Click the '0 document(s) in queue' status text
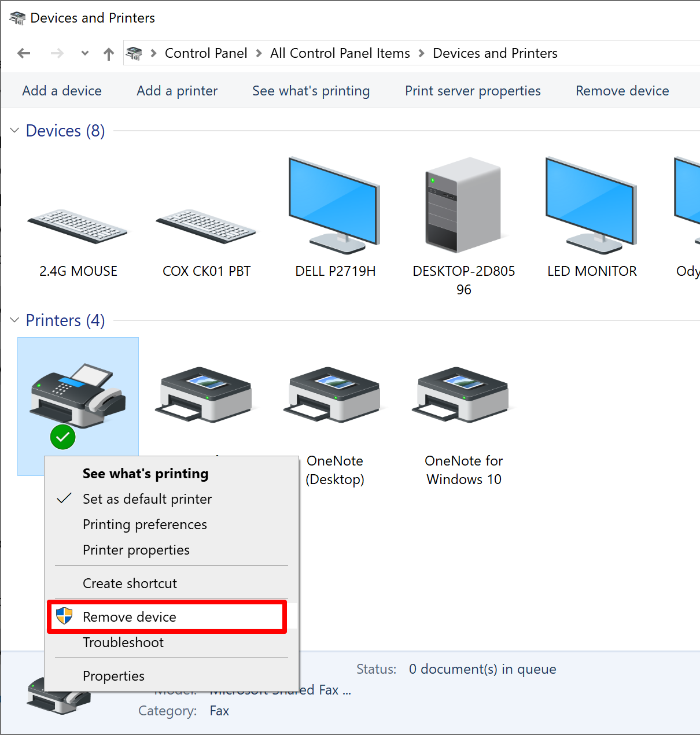 coord(482,669)
